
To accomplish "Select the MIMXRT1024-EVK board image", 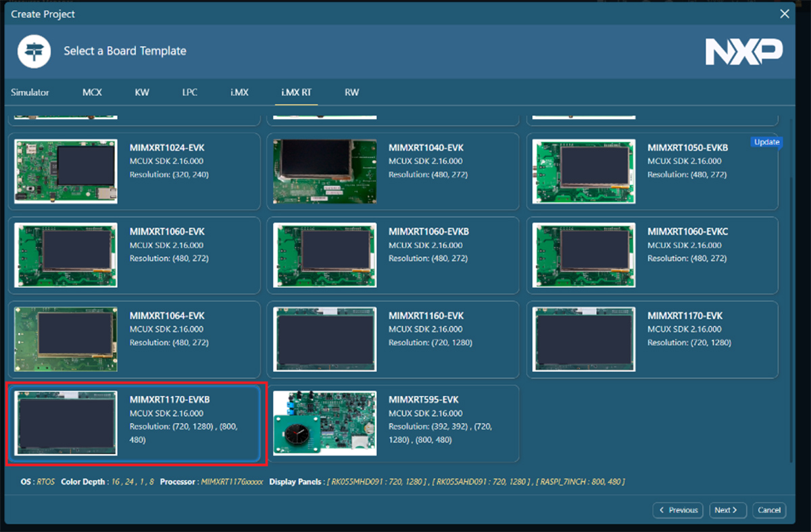I will point(66,171).
